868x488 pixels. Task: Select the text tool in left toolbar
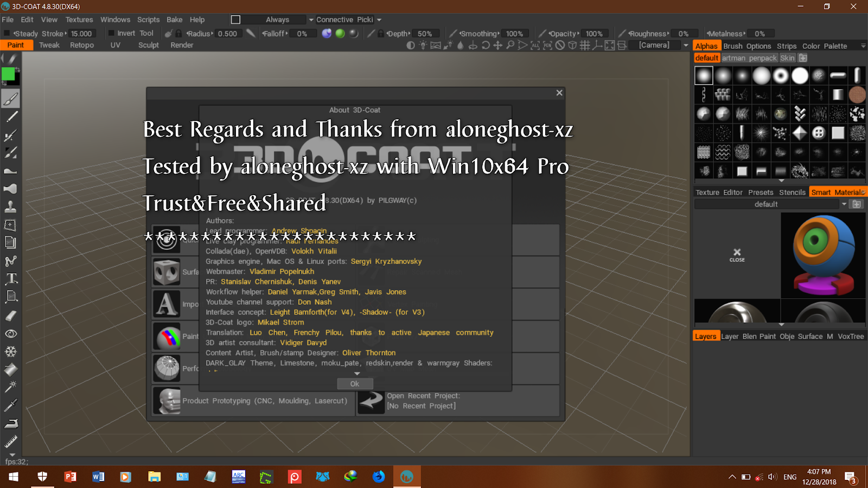click(x=11, y=279)
